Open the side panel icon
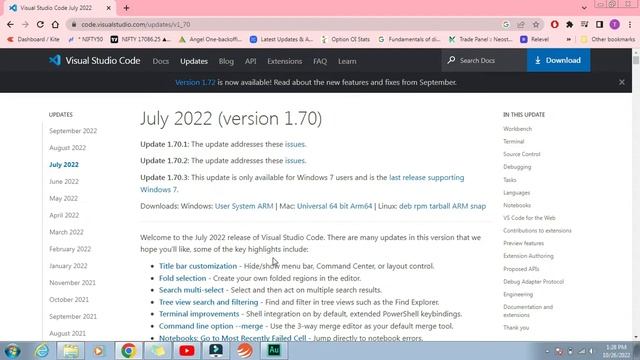This screenshot has height=360, width=640. (x=599, y=24)
